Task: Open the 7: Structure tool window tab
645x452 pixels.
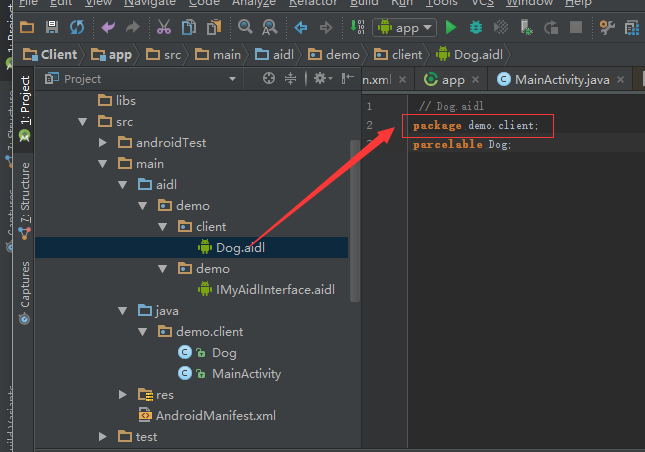Action: (24, 201)
